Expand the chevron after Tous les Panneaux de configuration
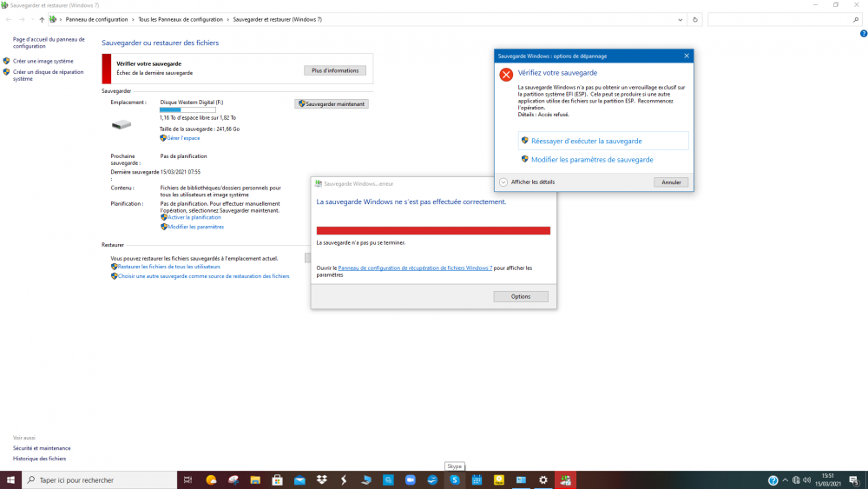Image resolution: width=868 pixels, height=489 pixels. pos(227,19)
